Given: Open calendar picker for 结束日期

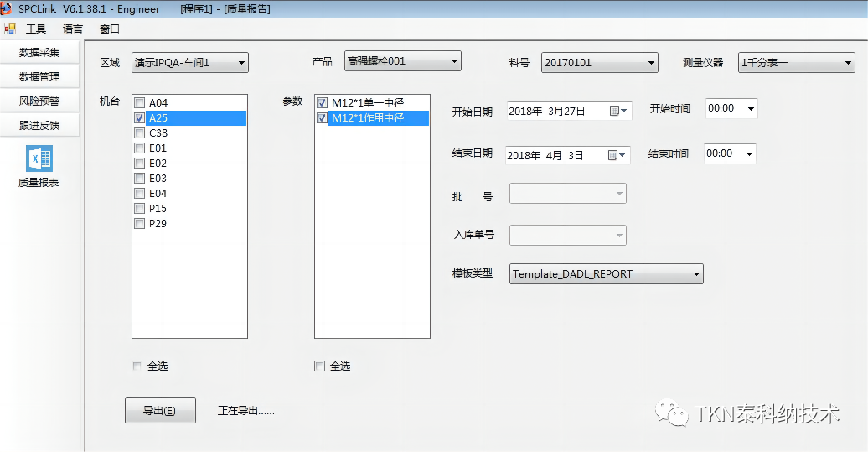Looking at the screenshot, I should pyautogui.click(x=617, y=155).
